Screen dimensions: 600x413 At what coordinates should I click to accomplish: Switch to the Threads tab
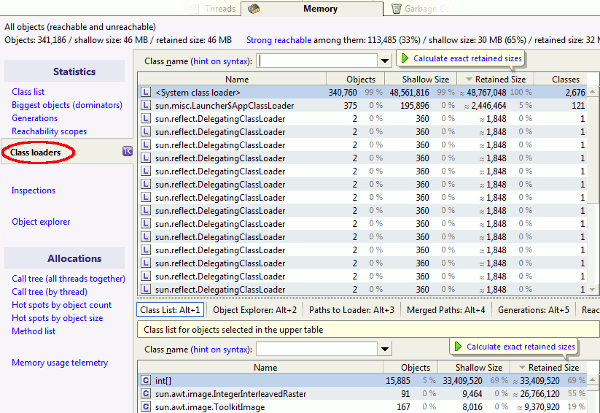[212, 8]
